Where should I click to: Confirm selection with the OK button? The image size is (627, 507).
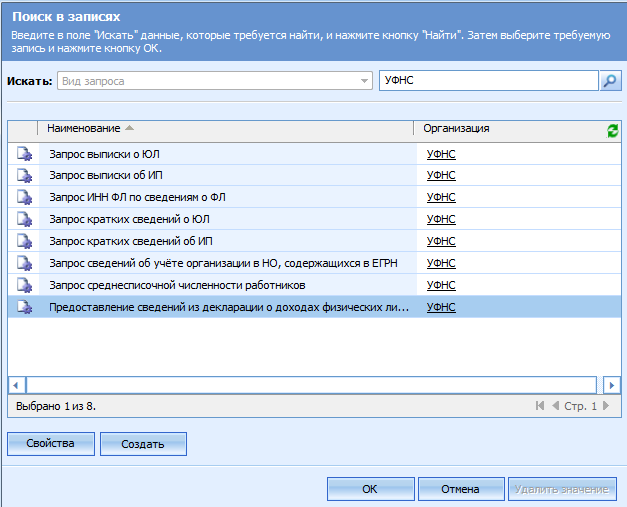[370, 490]
